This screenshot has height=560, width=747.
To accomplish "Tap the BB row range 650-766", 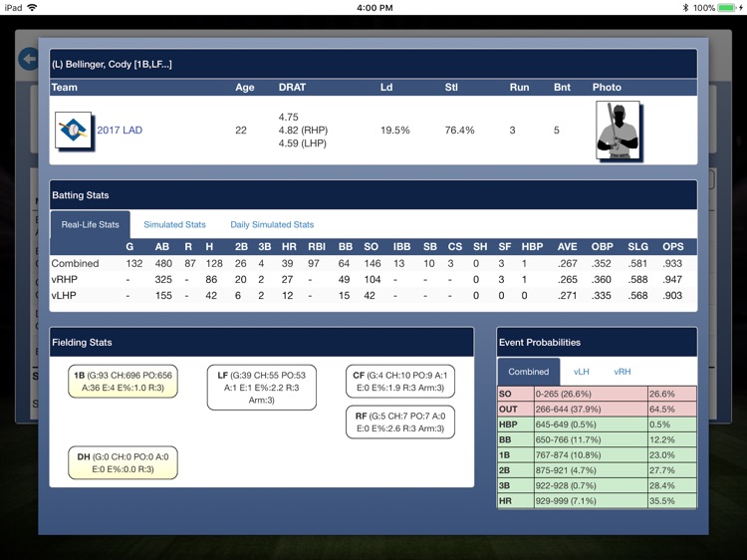I will click(568, 439).
